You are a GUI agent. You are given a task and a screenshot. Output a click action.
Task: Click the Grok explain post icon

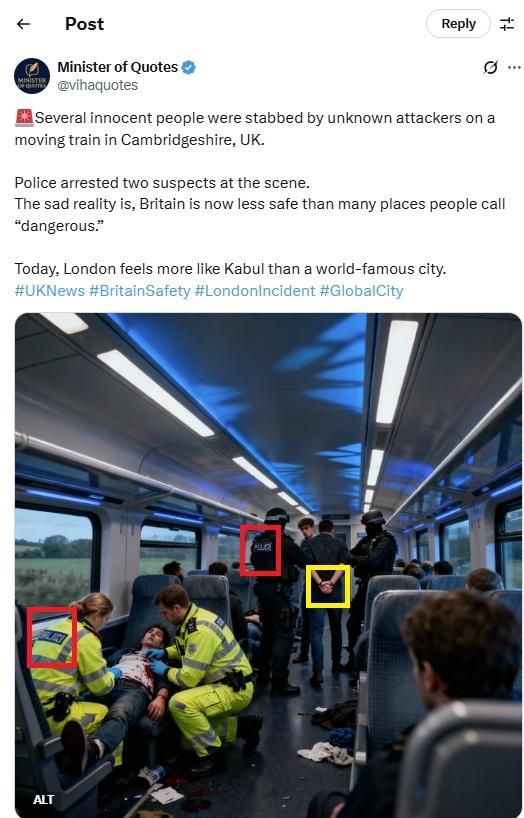[490, 67]
